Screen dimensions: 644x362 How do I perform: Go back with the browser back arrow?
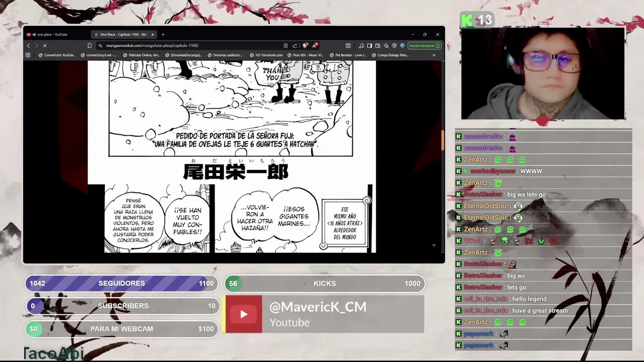click(28, 46)
